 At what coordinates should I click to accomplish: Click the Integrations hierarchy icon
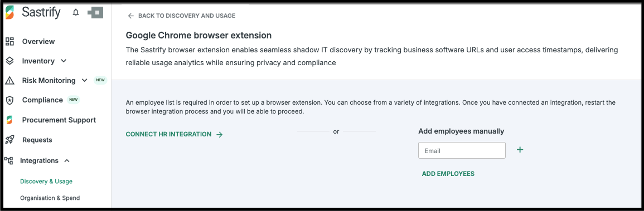pyautogui.click(x=8, y=160)
